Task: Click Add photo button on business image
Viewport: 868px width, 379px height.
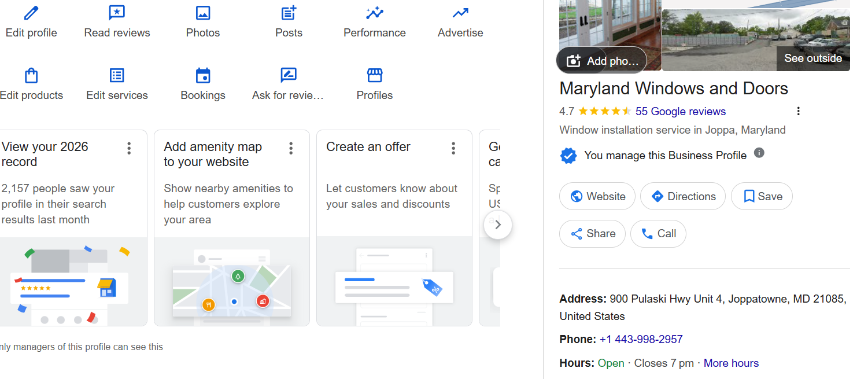Action: pos(601,60)
